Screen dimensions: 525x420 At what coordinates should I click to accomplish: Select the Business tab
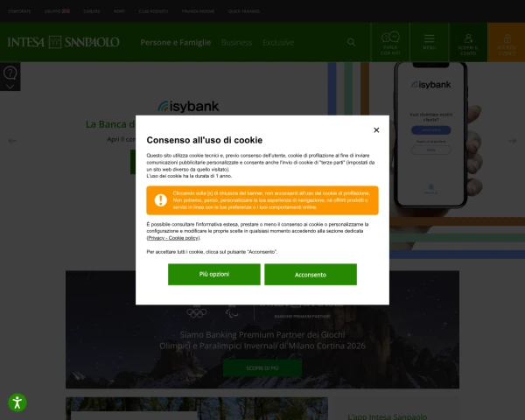[x=236, y=43]
